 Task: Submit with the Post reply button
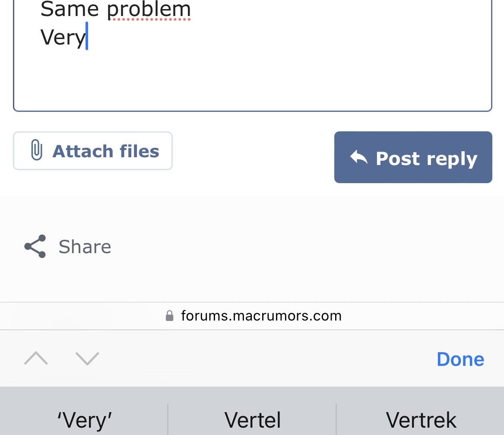pyautogui.click(x=413, y=157)
